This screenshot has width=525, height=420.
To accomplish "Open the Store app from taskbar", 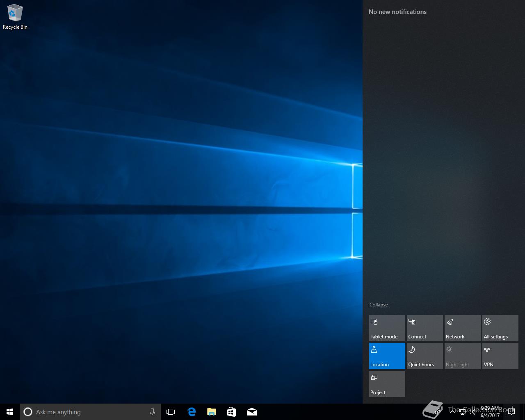I will (x=231, y=412).
